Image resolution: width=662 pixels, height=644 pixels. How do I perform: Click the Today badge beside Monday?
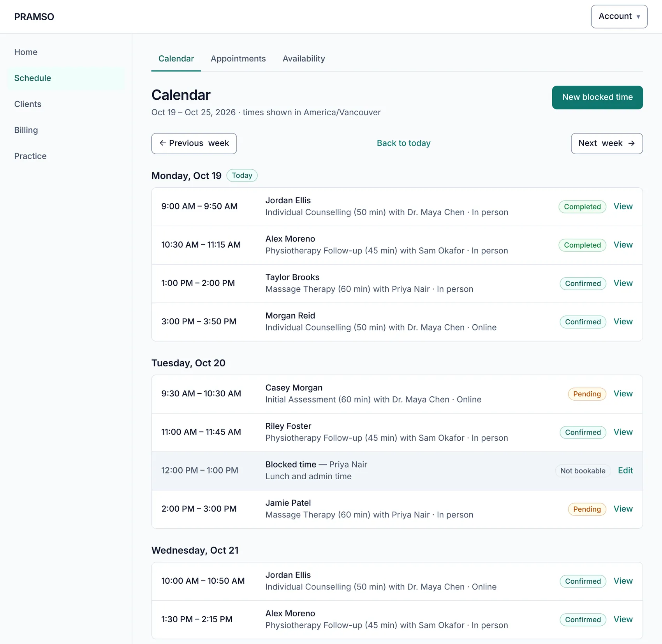tap(242, 176)
